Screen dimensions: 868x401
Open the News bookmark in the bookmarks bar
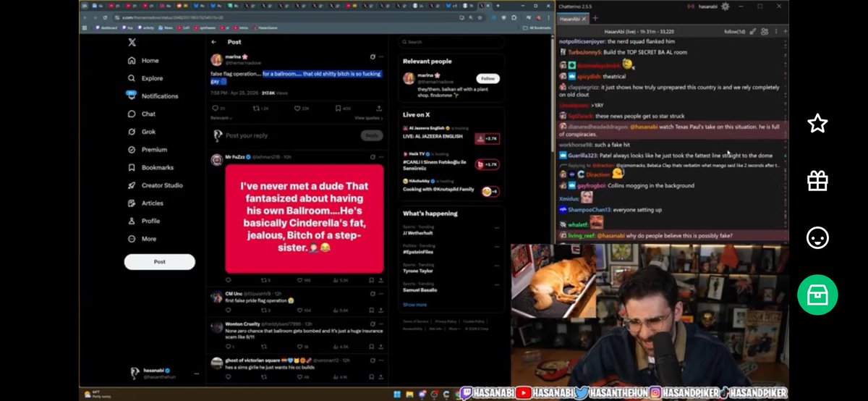coord(166,28)
